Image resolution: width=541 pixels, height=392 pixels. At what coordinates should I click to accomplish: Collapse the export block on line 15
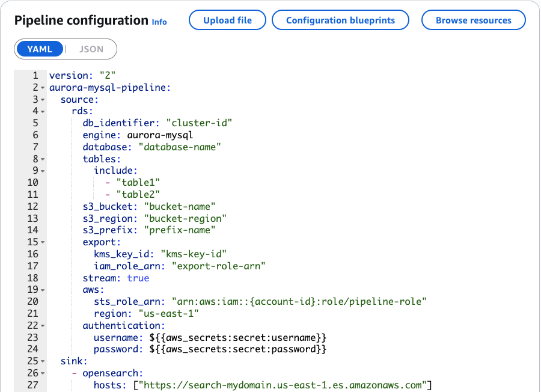click(x=43, y=242)
